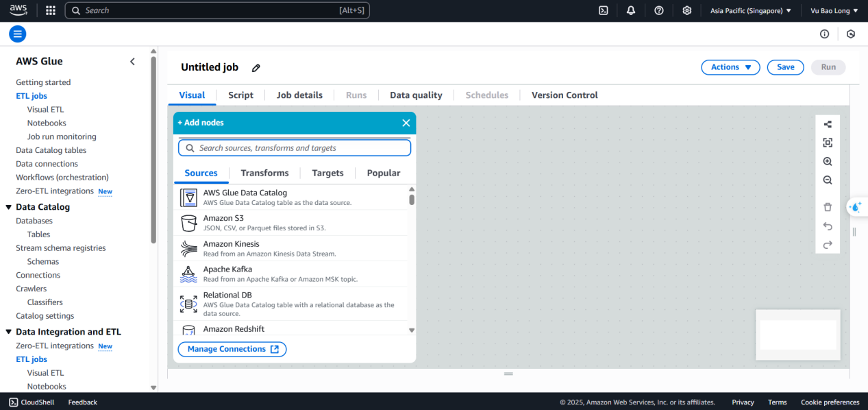Show the Targets node tab
Screen dimensions: 868x410
[327, 173]
